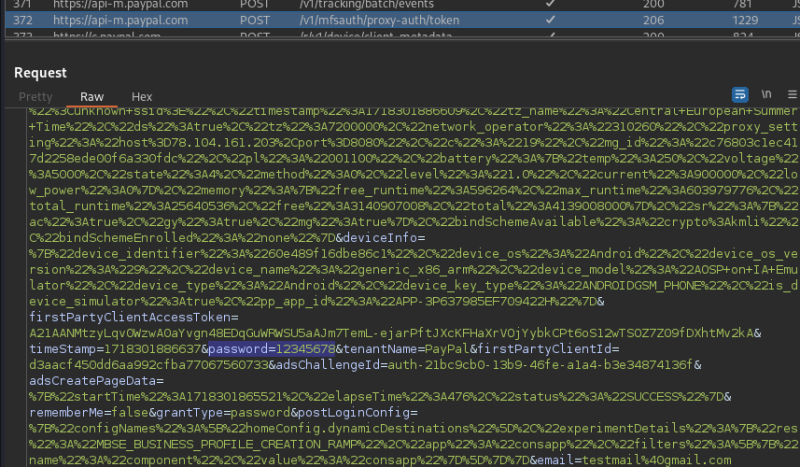This screenshot has width=800, height=467.
Task: Click the highlighted password=12345678 text
Action: [x=271, y=349]
